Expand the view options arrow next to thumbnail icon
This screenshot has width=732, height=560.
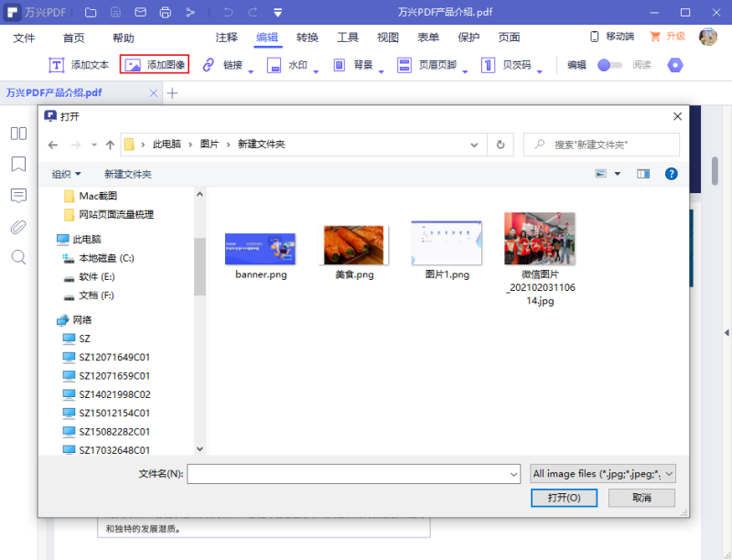point(618,174)
